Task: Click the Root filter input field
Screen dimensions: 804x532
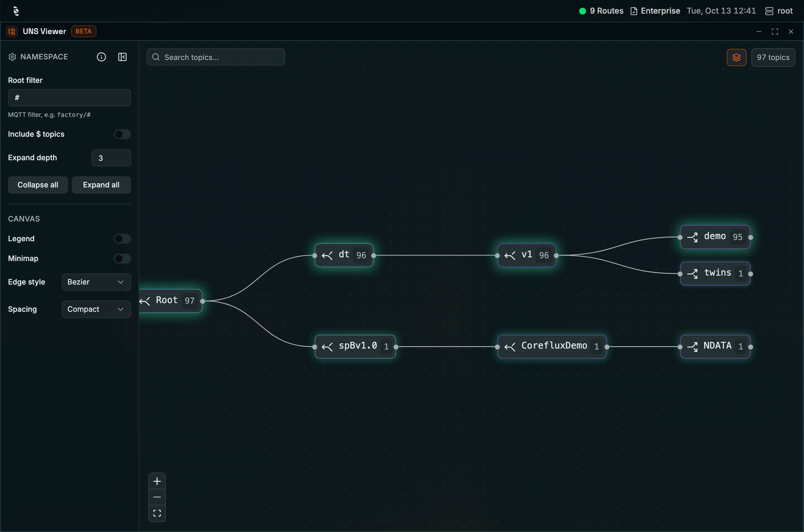Action: (x=70, y=98)
